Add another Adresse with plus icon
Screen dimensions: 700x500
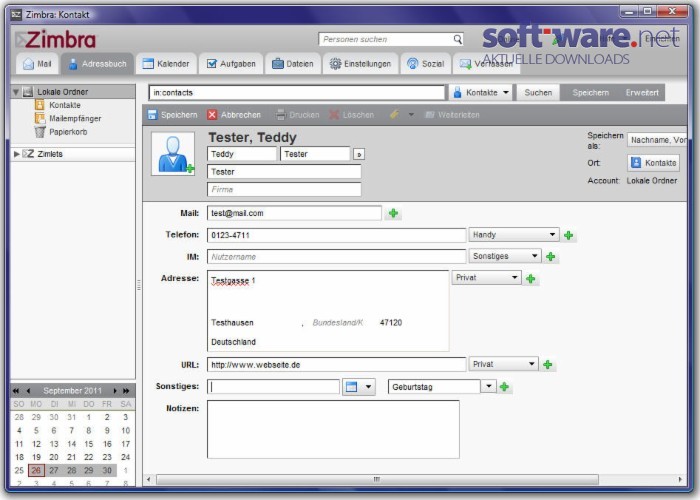coord(530,279)
